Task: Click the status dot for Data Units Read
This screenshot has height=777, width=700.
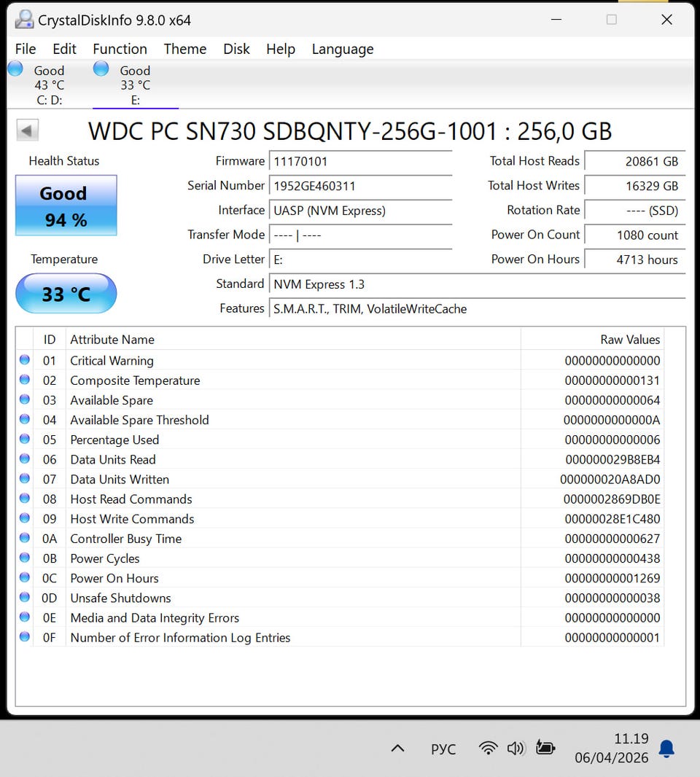Action: pyautogui.click(x=24, y=459)
